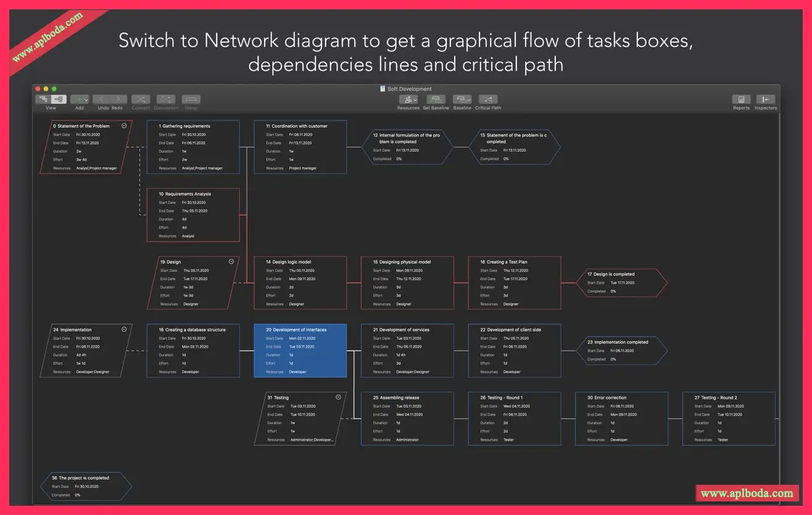Collapse the Testing group box
Image resolution: width=812 pixels, height=515 pixels.
pyautogui.click(x=338, y=397)
